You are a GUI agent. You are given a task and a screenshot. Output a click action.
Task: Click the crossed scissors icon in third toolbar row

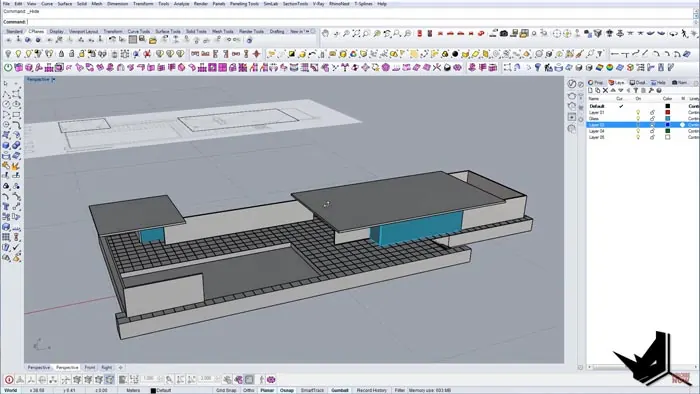[x=437, y=67]
